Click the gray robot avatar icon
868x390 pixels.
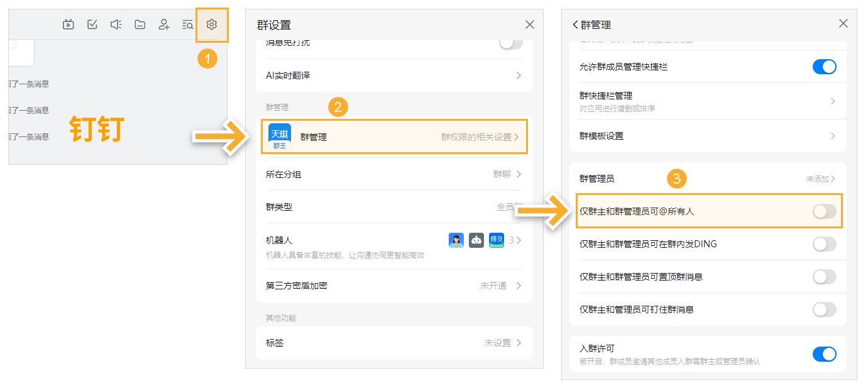[476, 240]
